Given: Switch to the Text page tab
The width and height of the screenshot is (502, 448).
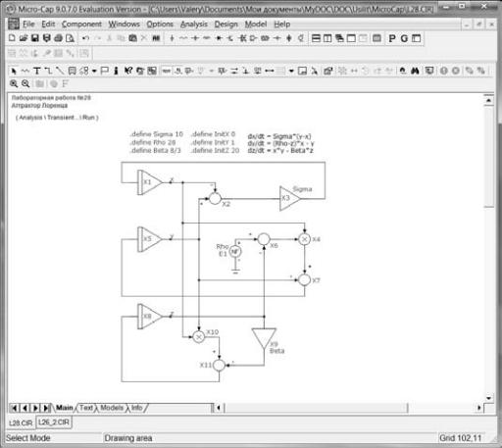Looking at the screenshot, I should 86,408.
